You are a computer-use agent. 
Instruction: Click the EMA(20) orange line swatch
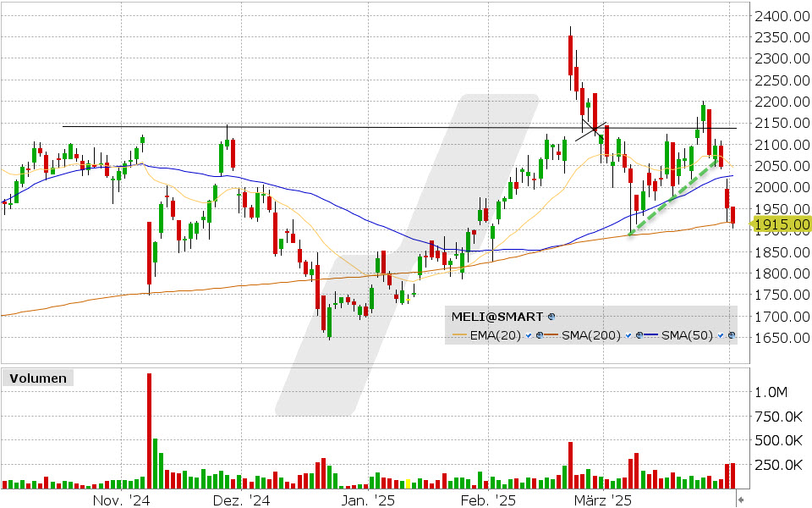(460, 336)
